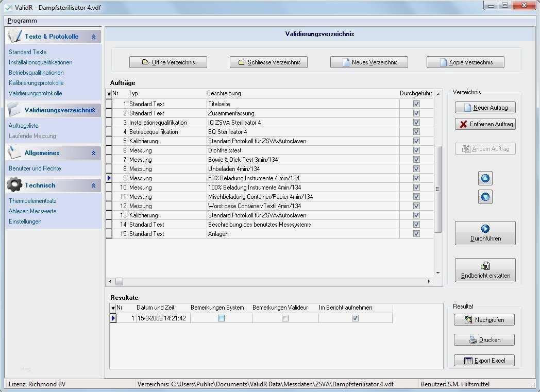The width and height of the screenshot is (540, 392).
Task: Open Einstellungen link
Action: (x=25, y=221)
